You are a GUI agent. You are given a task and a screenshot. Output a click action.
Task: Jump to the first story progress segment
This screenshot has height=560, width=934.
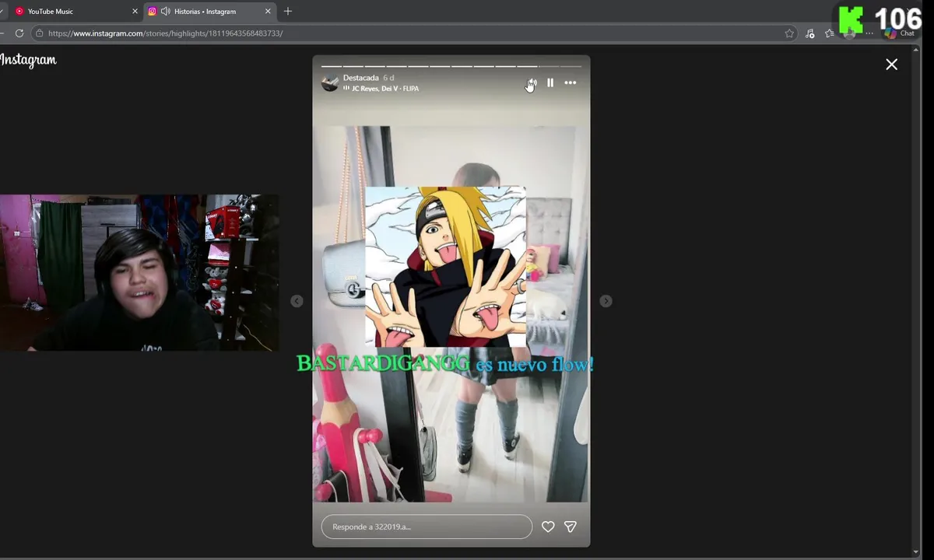click(x=331, y=66)
